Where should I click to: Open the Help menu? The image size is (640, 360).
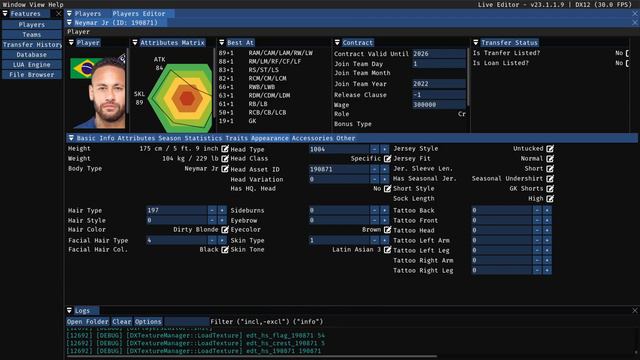coord(56,4)
